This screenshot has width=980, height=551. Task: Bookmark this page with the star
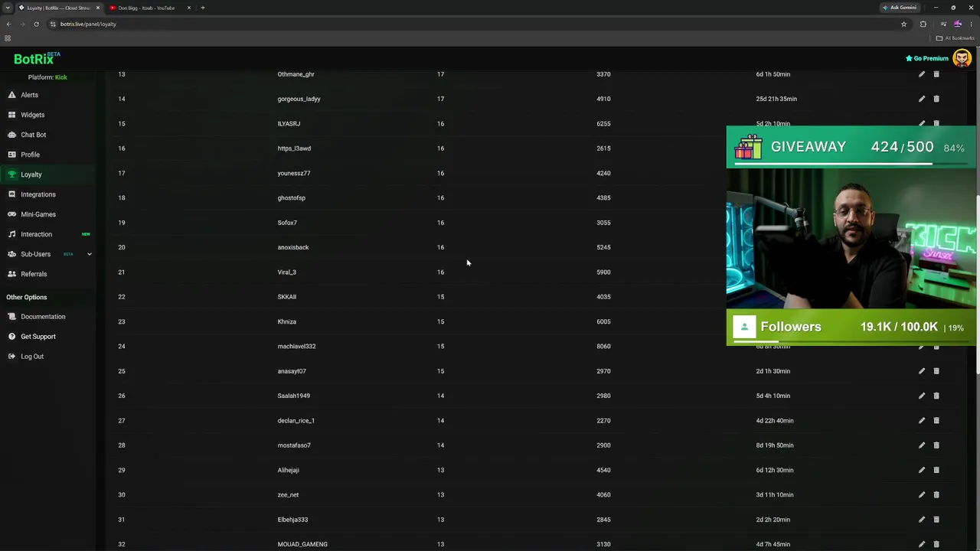pyautogui.click(x=903, y=24)
